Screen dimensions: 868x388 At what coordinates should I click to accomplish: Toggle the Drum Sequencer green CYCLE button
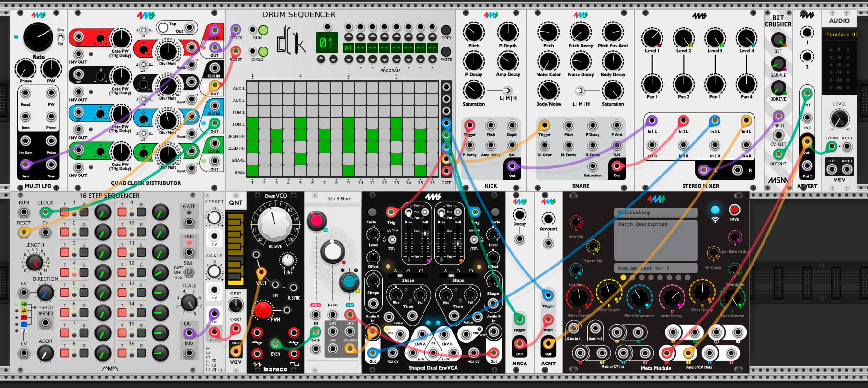[x=263, y=51]
